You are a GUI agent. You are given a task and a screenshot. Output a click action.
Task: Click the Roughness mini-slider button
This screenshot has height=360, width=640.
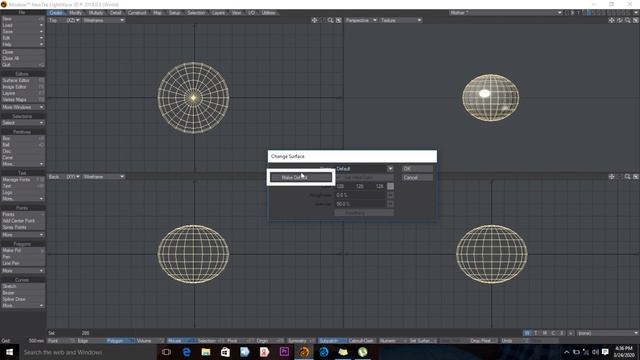click(x=391, y=195)
